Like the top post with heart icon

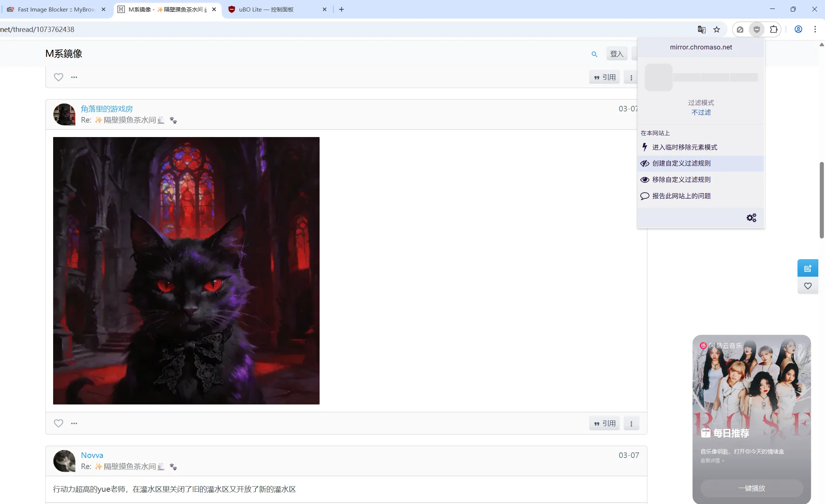(58, 77)
